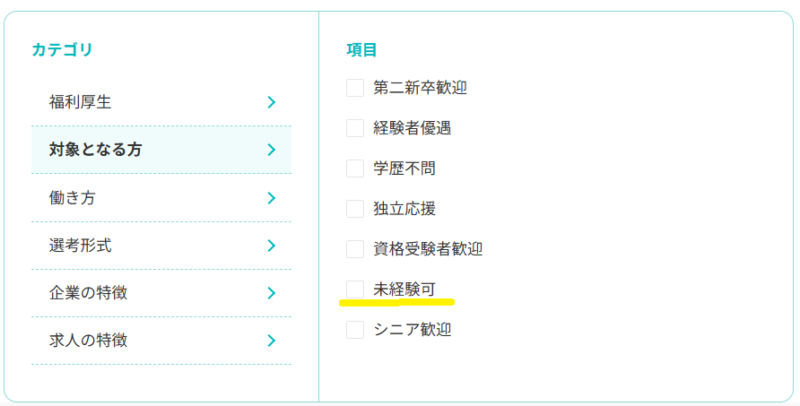Check the underlined 未経験可 checkbox
800x406 pixels.
(x=355, y=289)
